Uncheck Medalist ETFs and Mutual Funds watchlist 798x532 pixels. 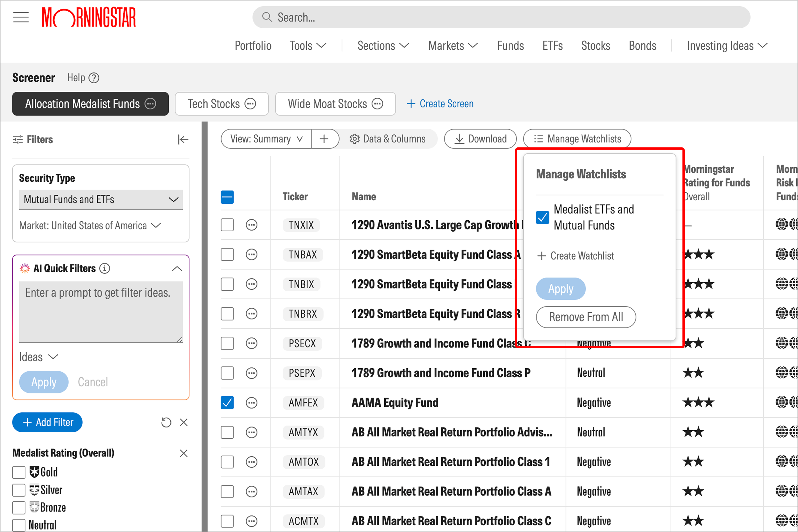tap(543, 217)
